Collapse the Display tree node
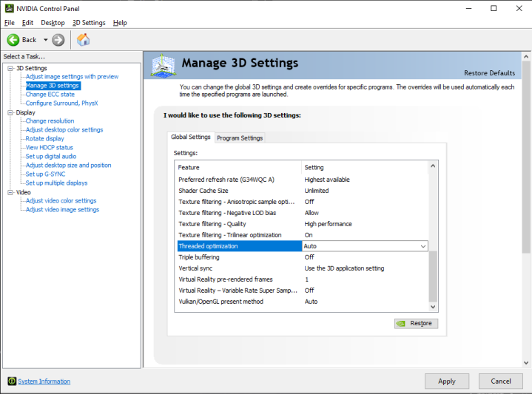Screen dimensions: 532x394 pyautogui.click(x=10, y=112)
